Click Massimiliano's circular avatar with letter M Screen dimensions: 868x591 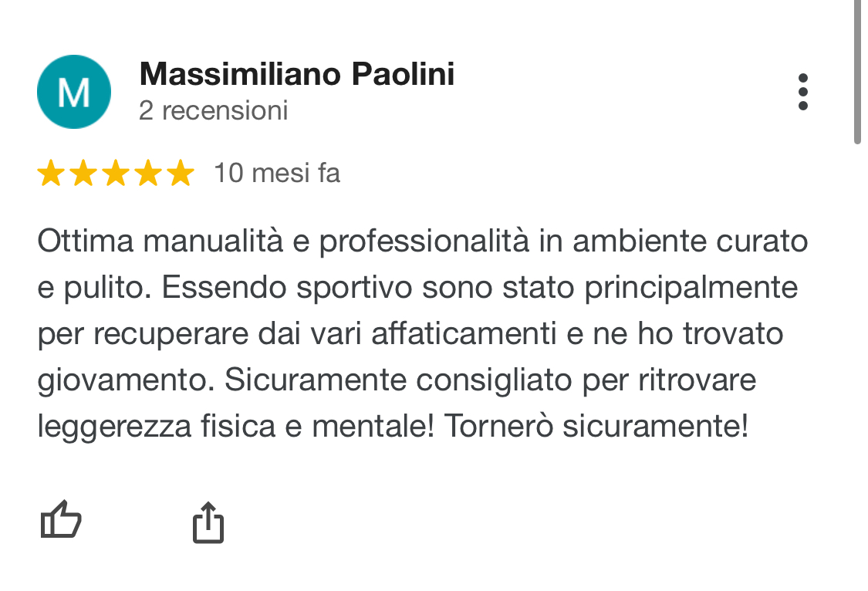(74, 92)
